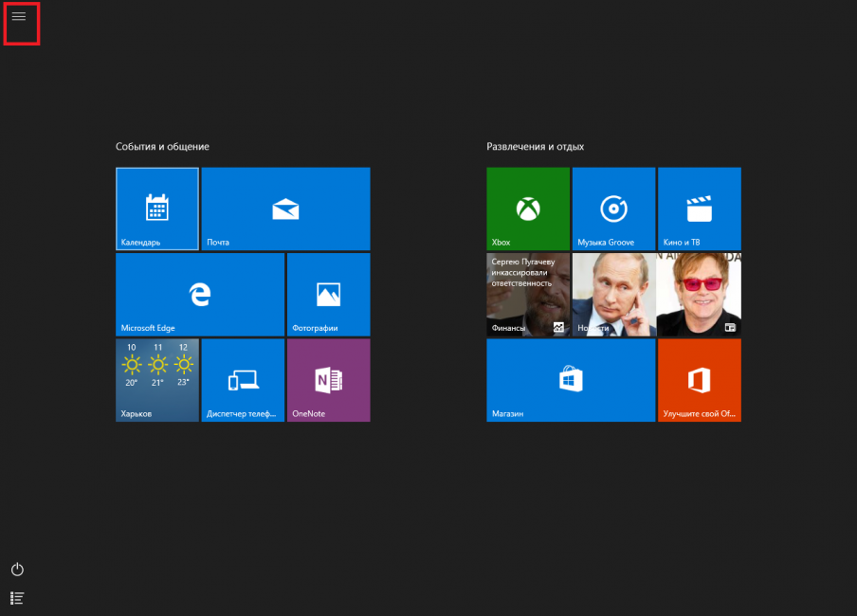The image size is (857, 616).
Task: Open the Календарь calendar tile
Action: 157,208
